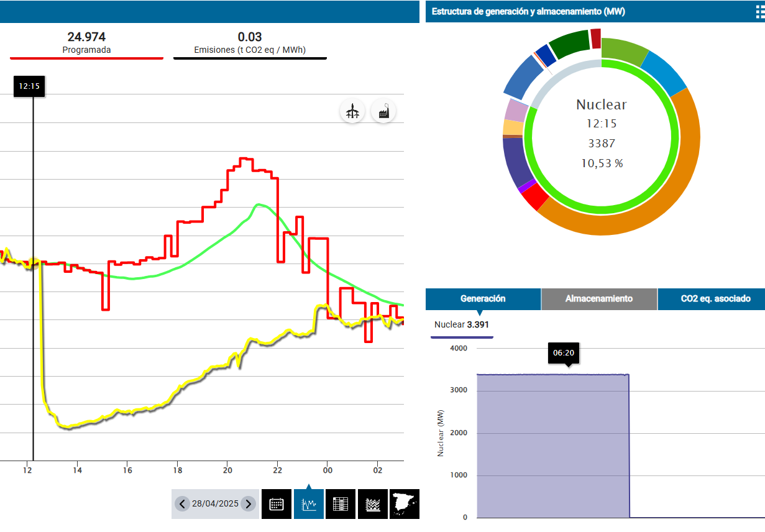The height and width of the screenshot is (532, 765).
Task: Click the Nuclear title in donut center
Action: [602, 104]
